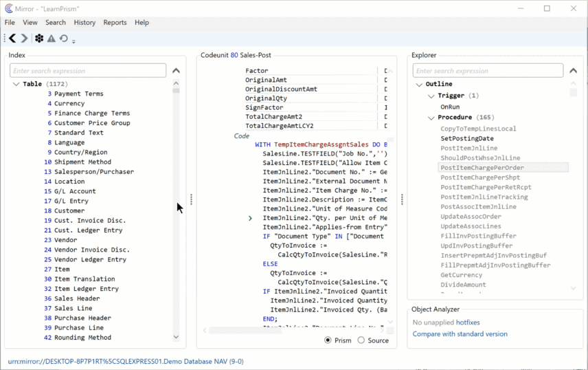Click the flower-shaped toolbar icon
This screenshot has height=370, width=588.
(x=39, y=39)
